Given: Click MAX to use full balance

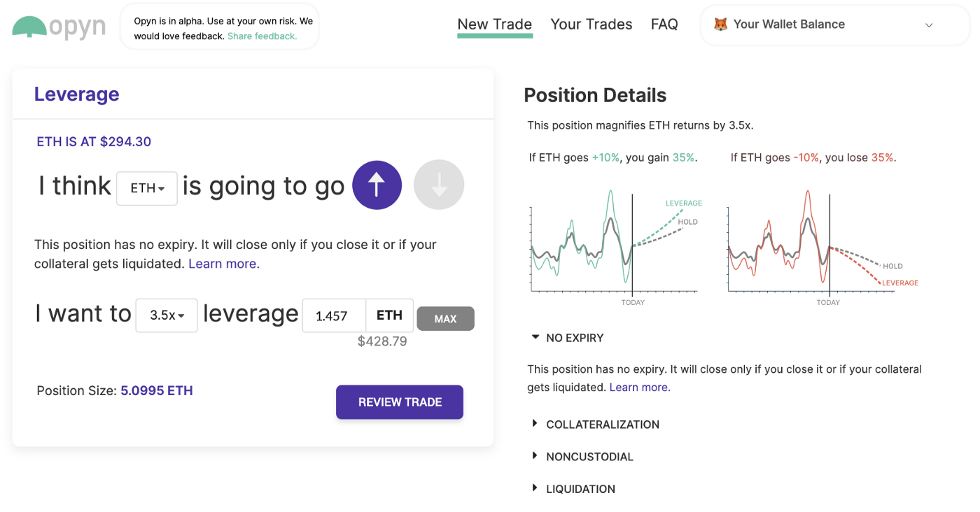Looking at the screenshot, I should [445, 318].
